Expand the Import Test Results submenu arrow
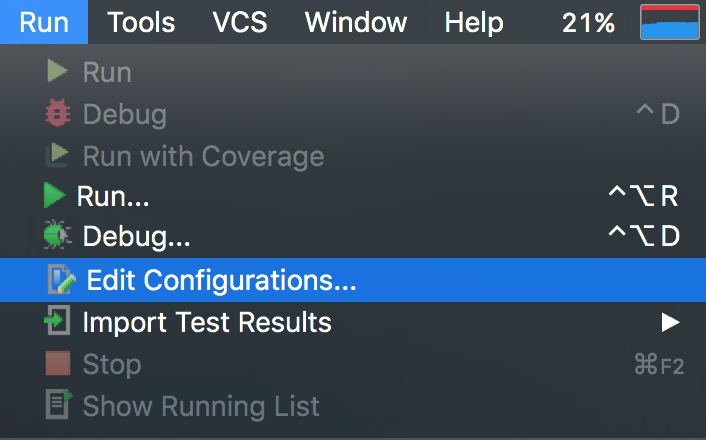 point(670,322)
